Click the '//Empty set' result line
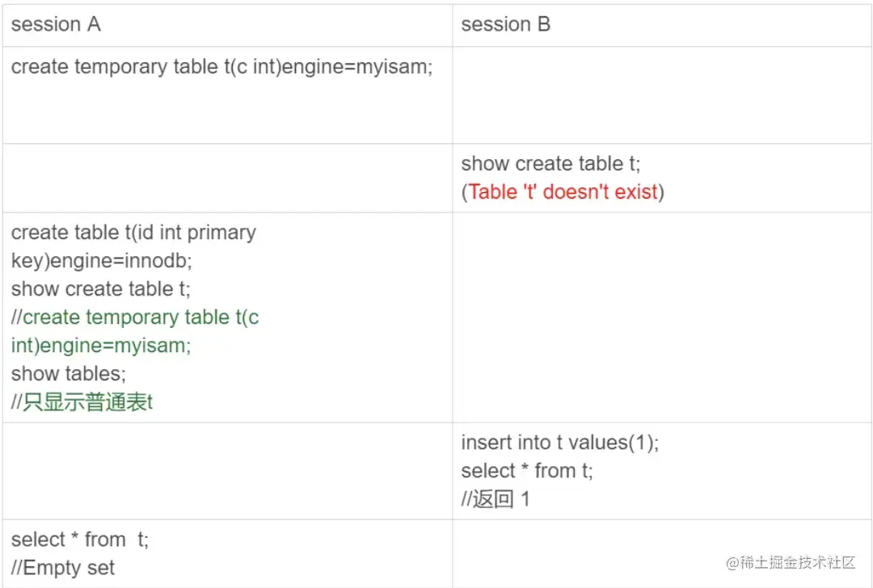The height and width of the screenshot is (588, 873). (x=63, y=568)
